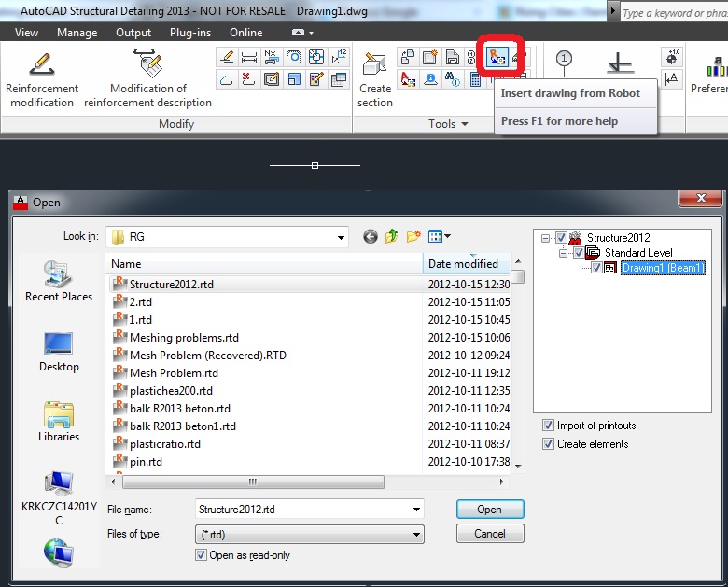The image size is (728, 587).
Task: Click the keyword search field
Action: [x=675, y=13]
